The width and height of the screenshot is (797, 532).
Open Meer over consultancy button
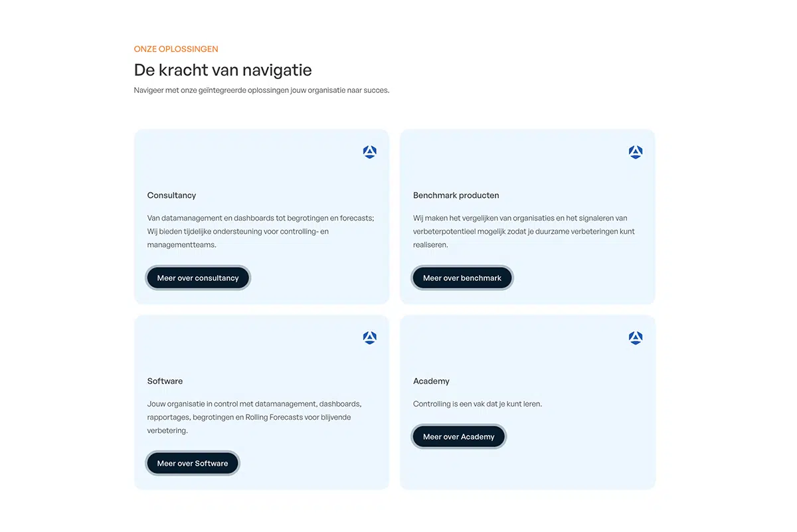(198, 278)
